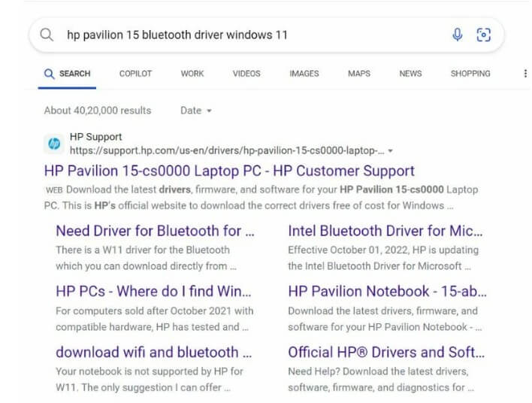Screen dimensions: 532x403
Task: Click snippet 'For computers sold after October 2021'
Action: click(154, 319)
